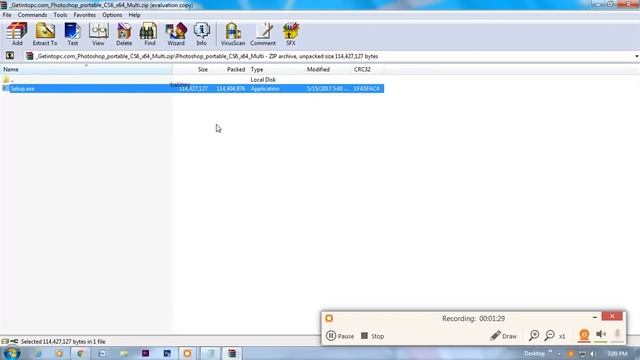Sort by CRC32 column header
This screenshot has width=640, height=360.
[367, 69]
